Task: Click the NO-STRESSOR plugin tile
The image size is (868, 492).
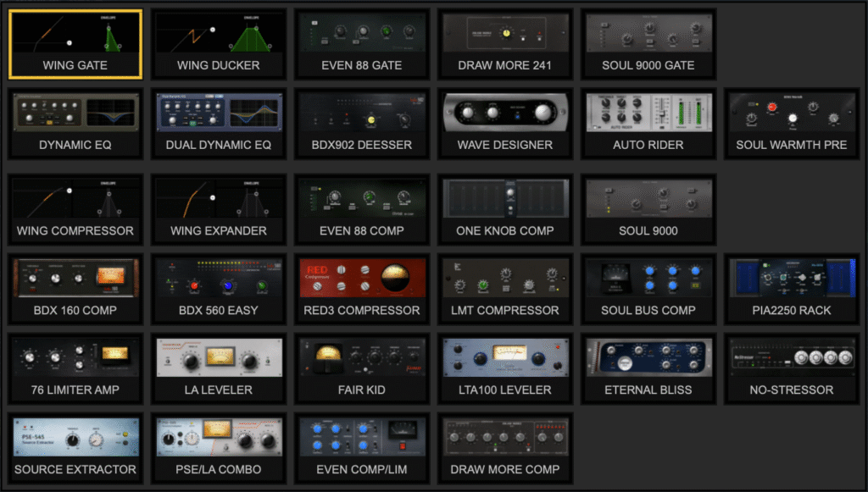Action: pos(792,369)
